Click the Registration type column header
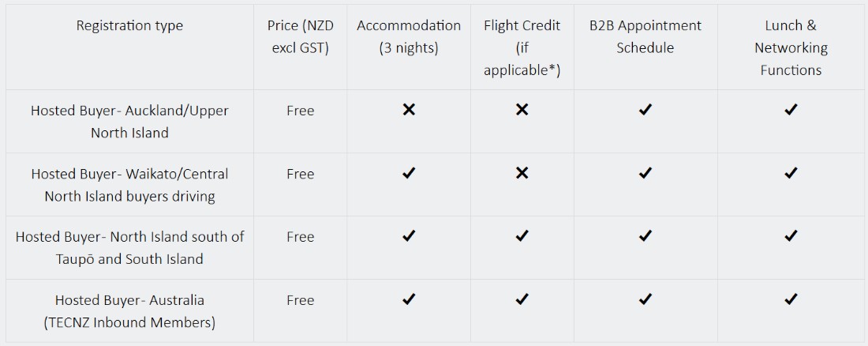 point(129,25)
